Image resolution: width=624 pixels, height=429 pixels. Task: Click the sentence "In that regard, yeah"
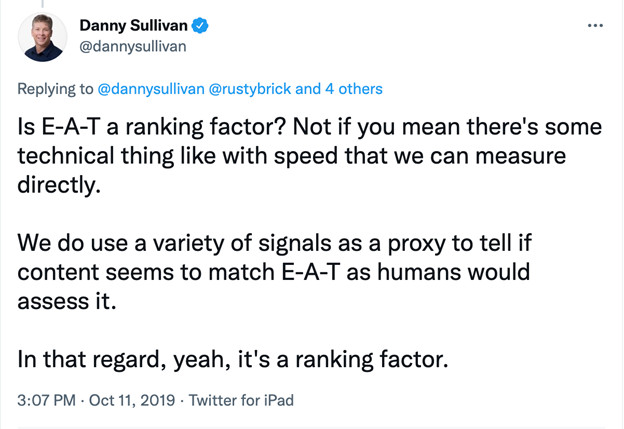233,359
